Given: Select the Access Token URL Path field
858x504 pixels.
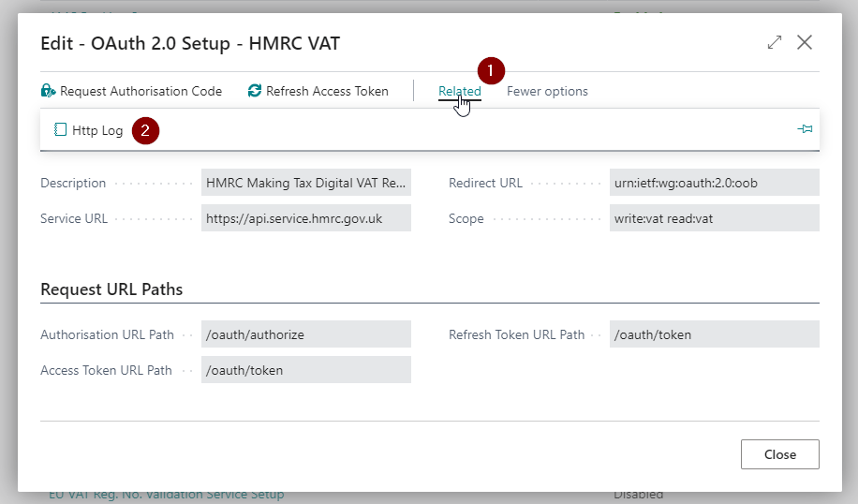Looking at the screenshot, I should 306,370.
